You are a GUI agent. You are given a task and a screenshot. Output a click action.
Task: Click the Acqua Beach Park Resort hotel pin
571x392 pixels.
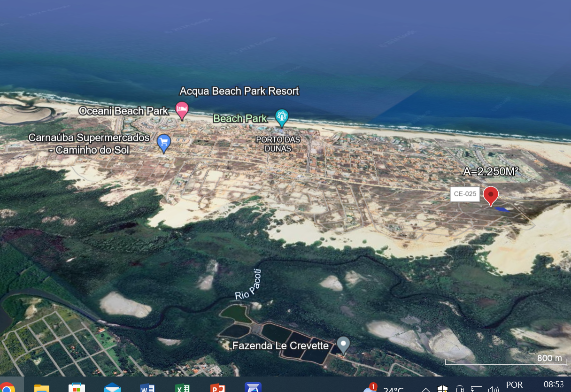tap(182, 110)
